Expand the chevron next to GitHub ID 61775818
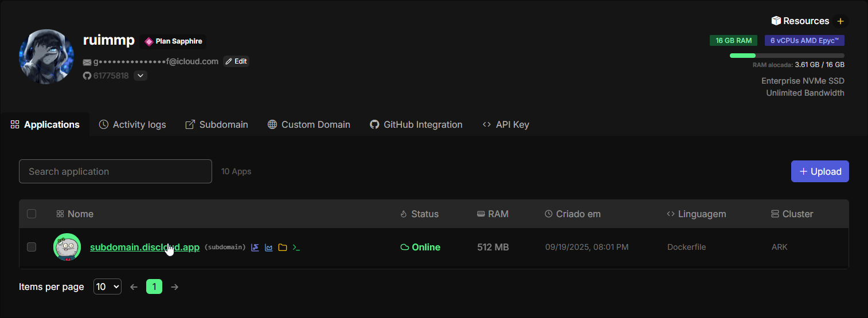 tap(140, 76)
